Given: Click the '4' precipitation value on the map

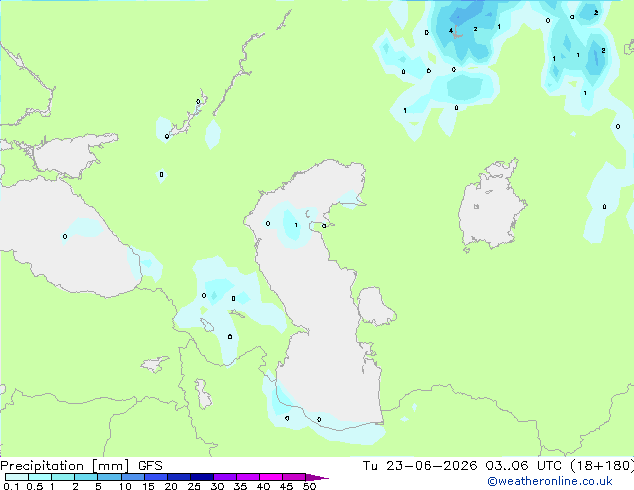Looking at the screenshot, I should [451, 31].
